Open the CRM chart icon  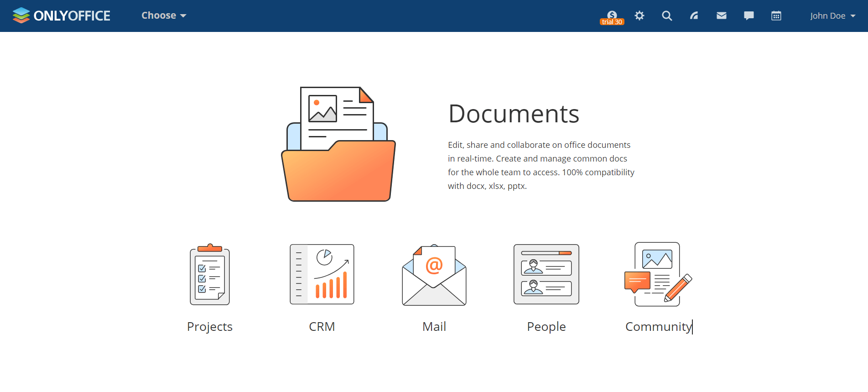click(x=322, y=274)
